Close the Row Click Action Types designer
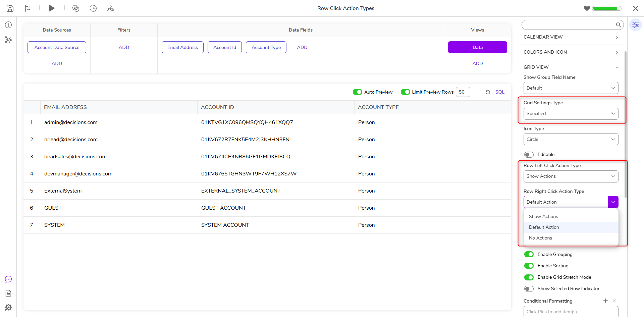The width and height of the screenshot is (644, 317). [635, 8]
